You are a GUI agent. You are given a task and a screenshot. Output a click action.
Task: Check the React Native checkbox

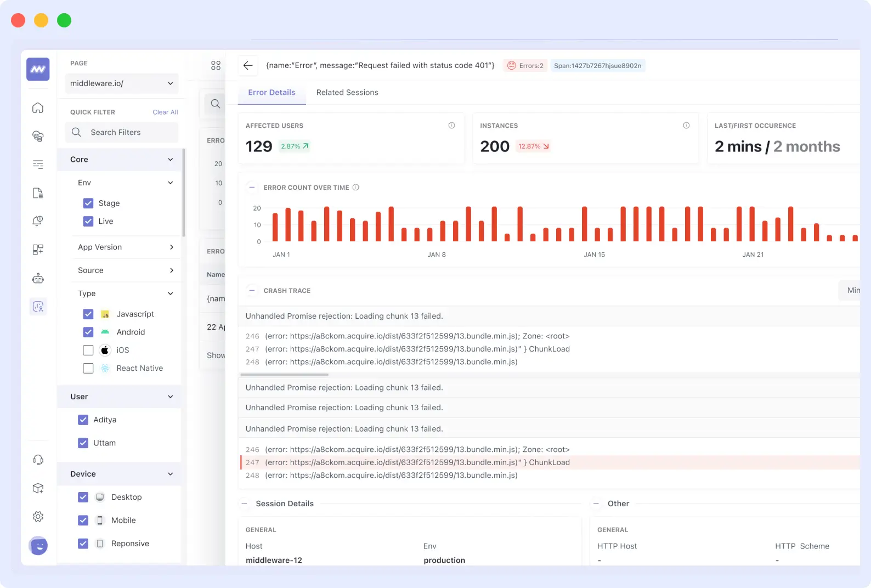88,368
